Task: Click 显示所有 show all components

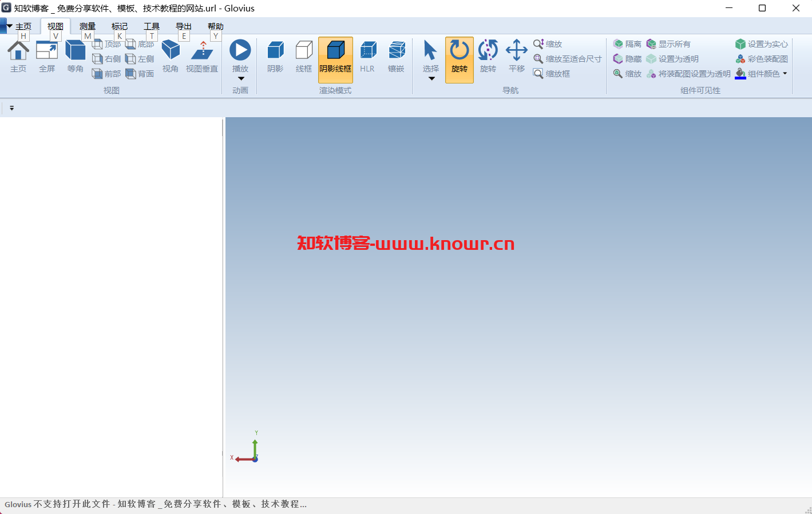Action: tap(668, 44)
